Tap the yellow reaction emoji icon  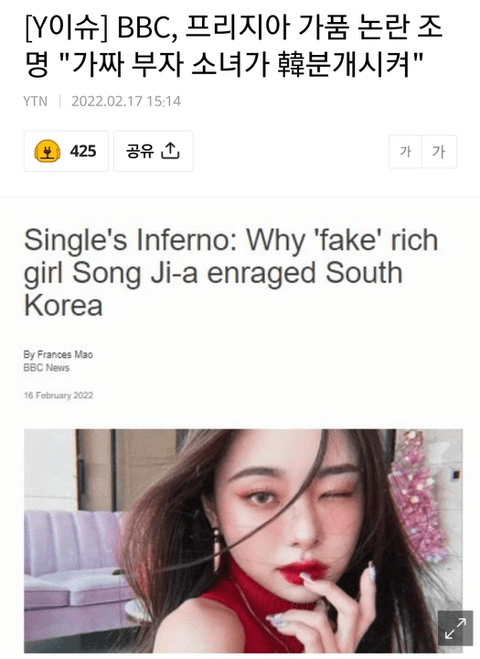(x=47, y=151)
